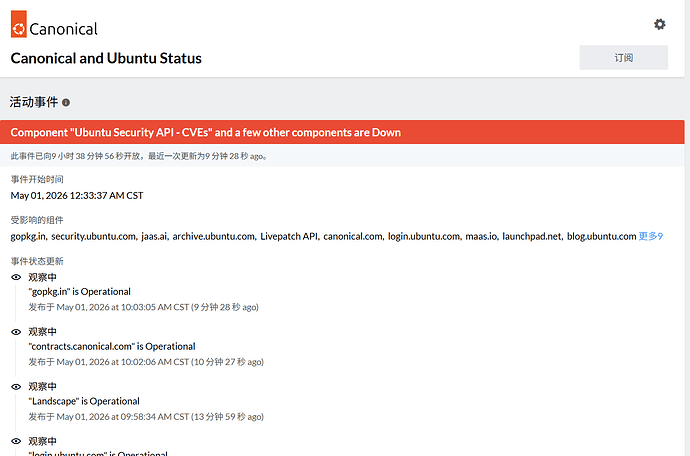Viewport: 690px width, 456px height.
Task: Click the eye icon for contracts.canonical.com update
Action: click(x=16, y=332)
